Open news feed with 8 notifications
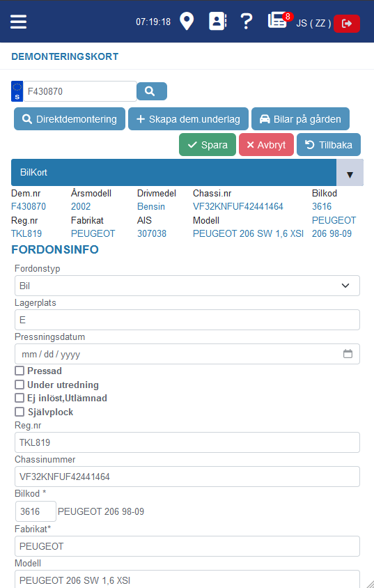Image resolution: width=374 pixels, height=588 pixels. tap(278, 20)
